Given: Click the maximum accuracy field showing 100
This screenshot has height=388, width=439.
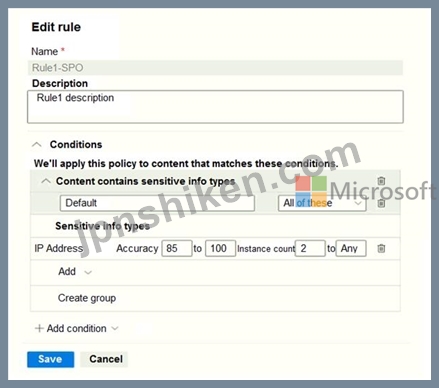Looking at the screenshot, I should click(x=220, y=248).
